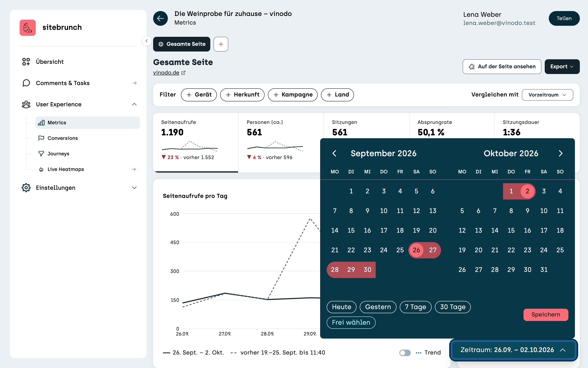Add a Herkunft filter
The height and width of the screenshot is (368, 588).
[242, 95]
